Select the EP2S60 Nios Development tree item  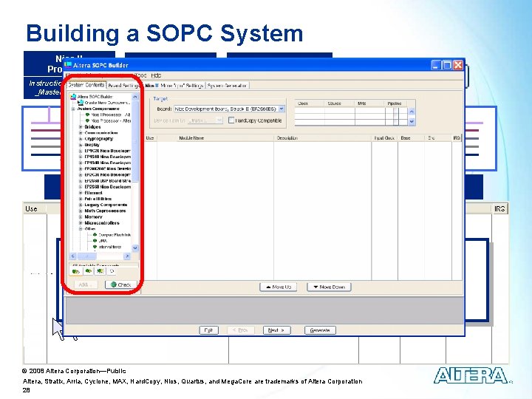tap(107, 187)
